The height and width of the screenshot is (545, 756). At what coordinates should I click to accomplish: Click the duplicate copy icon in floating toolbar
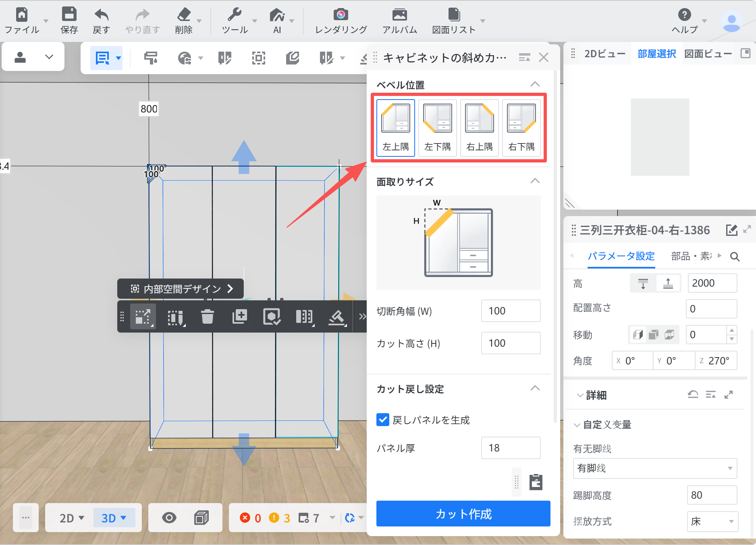coord(239,316)
